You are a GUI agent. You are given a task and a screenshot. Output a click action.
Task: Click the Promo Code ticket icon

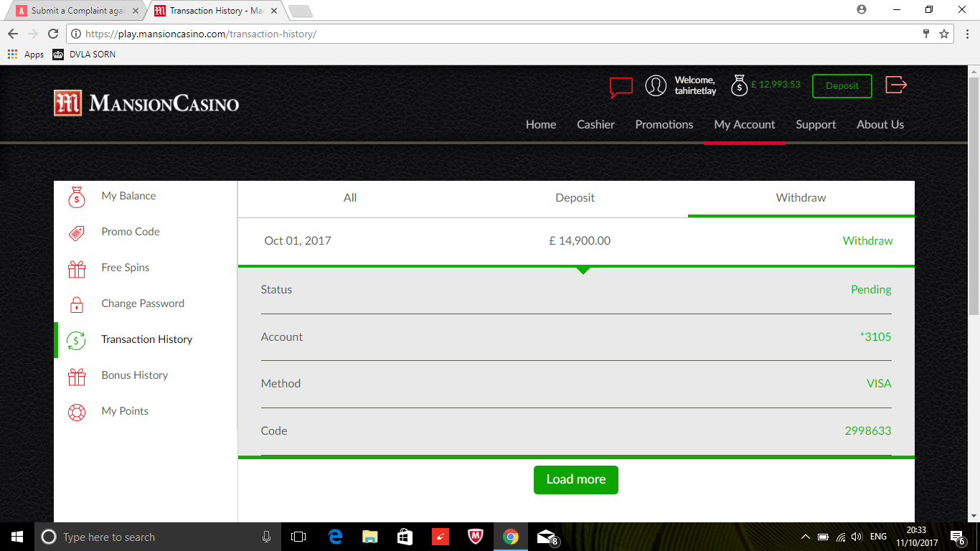[x=77, y=232]
